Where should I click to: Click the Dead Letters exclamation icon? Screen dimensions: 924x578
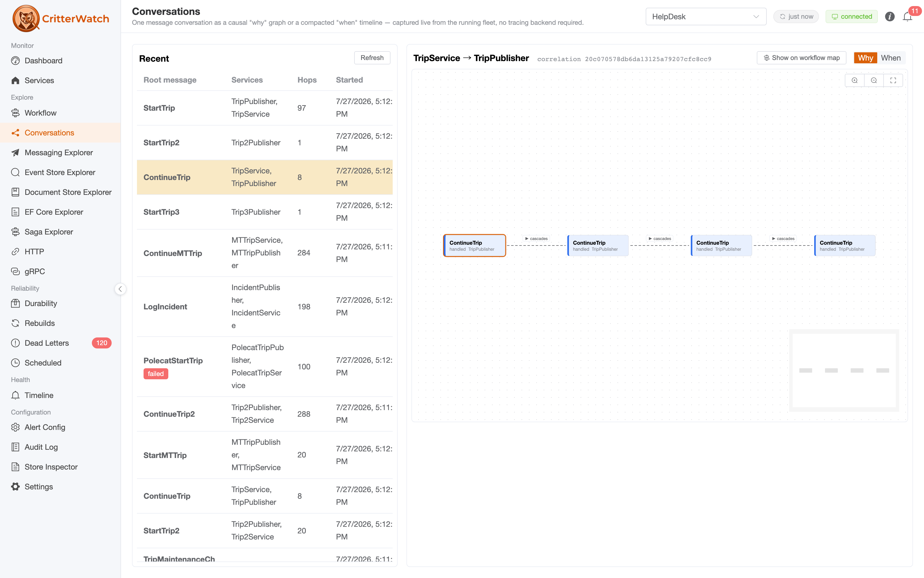pos(15,343)
